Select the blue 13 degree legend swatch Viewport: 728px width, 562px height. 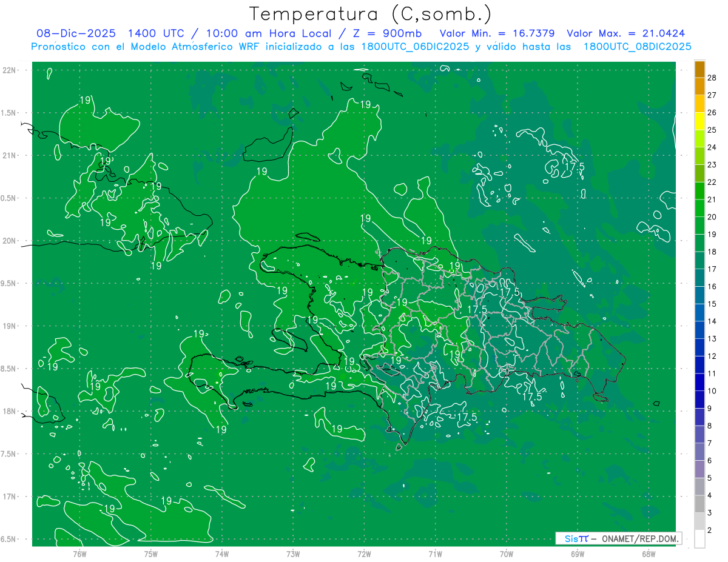699,330
